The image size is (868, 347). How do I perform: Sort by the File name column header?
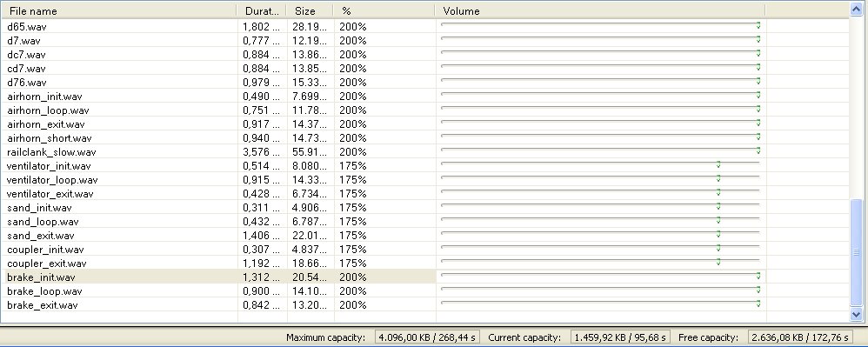point(118,10)
